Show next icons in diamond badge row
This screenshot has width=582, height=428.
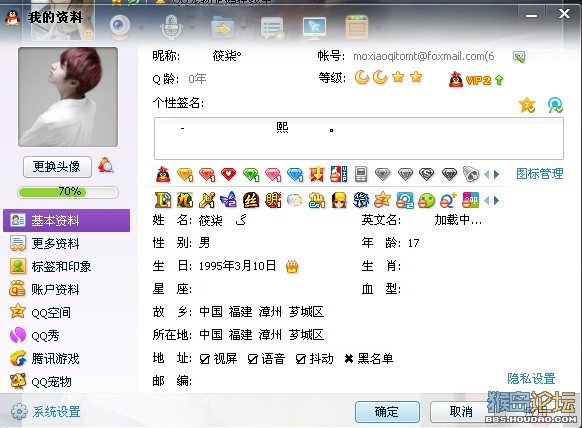click(497, 174)
